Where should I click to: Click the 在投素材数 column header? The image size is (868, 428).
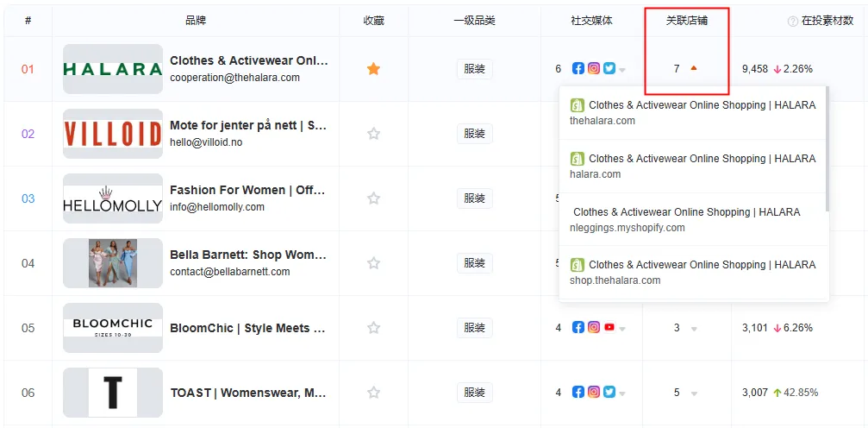pyautogui.click(x=827, y=21)
